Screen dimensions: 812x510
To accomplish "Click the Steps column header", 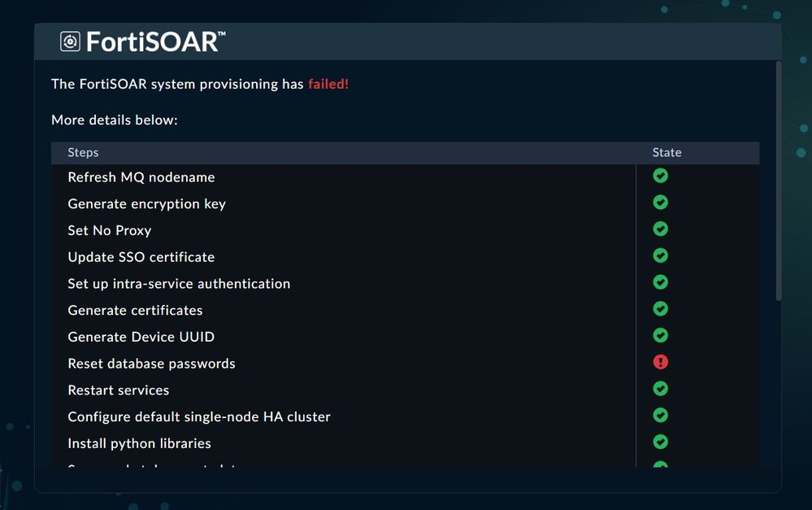I will click(83, 153).
